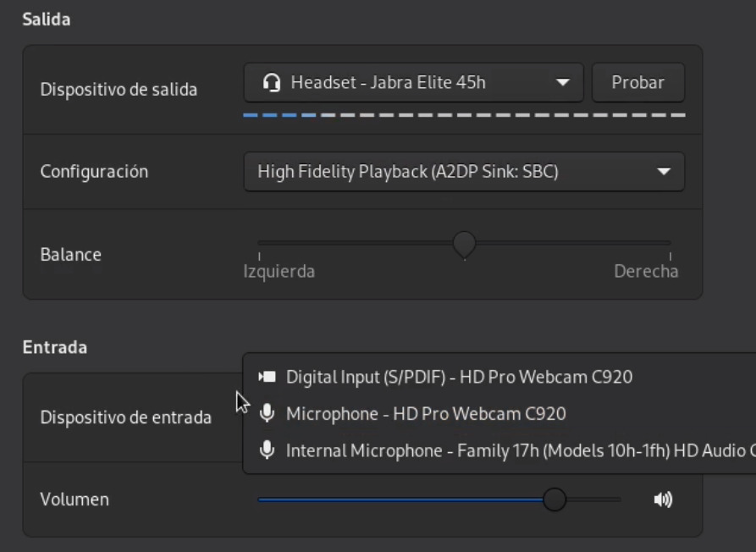Select Digital Input (S/PDIF) - HD Pro Webcam C920
Viewport: 756px width, 552px height.
coord(499,377)
